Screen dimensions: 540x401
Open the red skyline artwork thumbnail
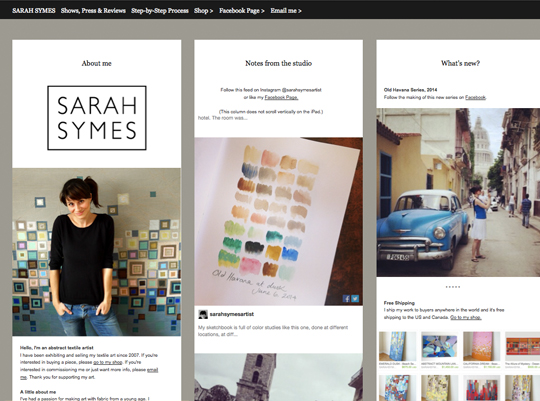click(481, 388)
